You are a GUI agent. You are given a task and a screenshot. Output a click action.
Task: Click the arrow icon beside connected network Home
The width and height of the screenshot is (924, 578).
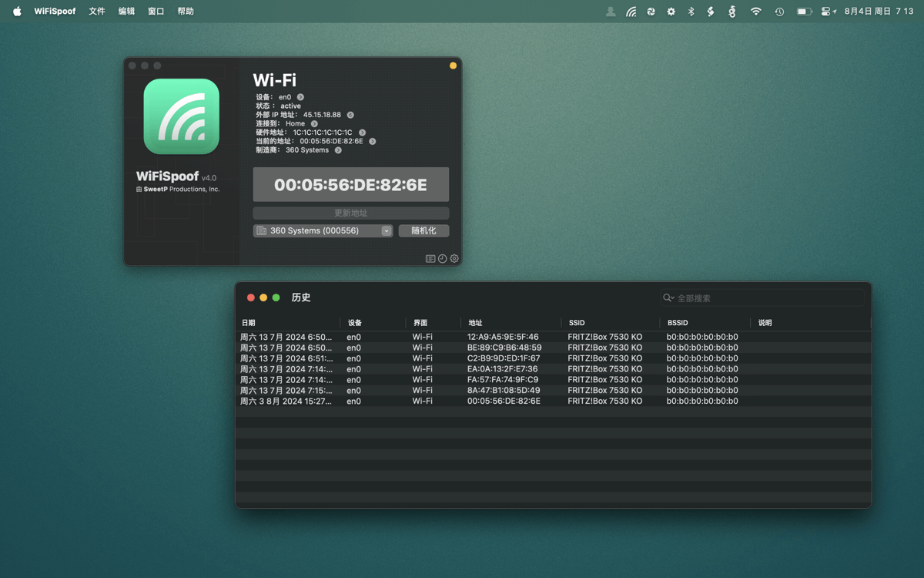click(x=314, y=123)
